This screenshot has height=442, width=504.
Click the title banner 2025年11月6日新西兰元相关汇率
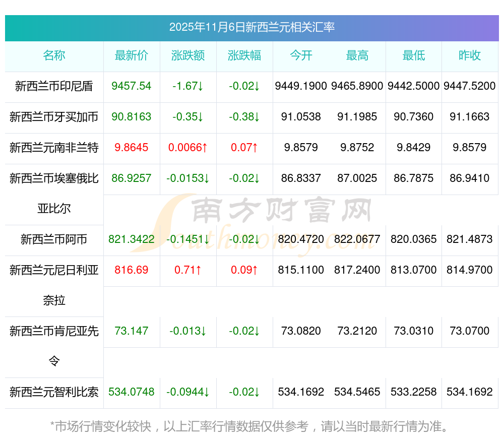251,27
